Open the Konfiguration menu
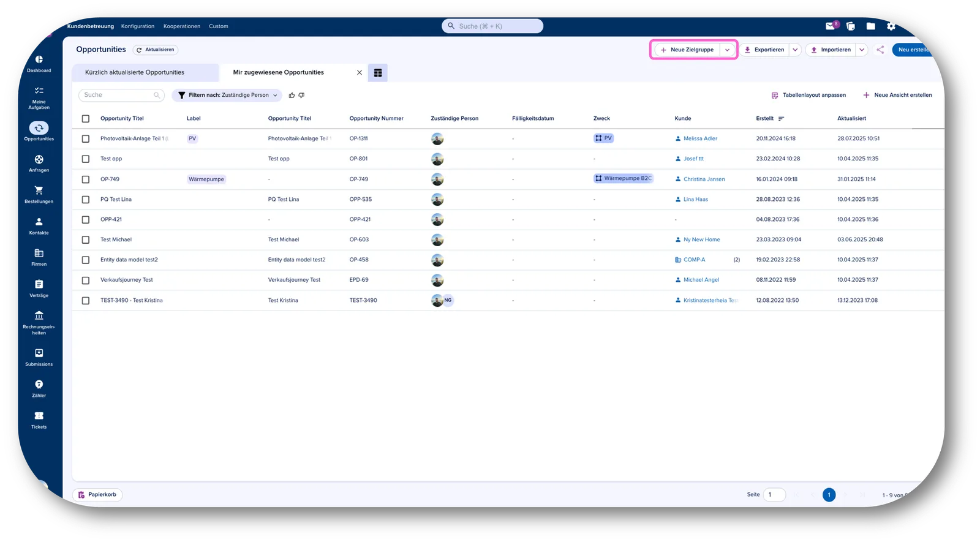 point(138,26)
